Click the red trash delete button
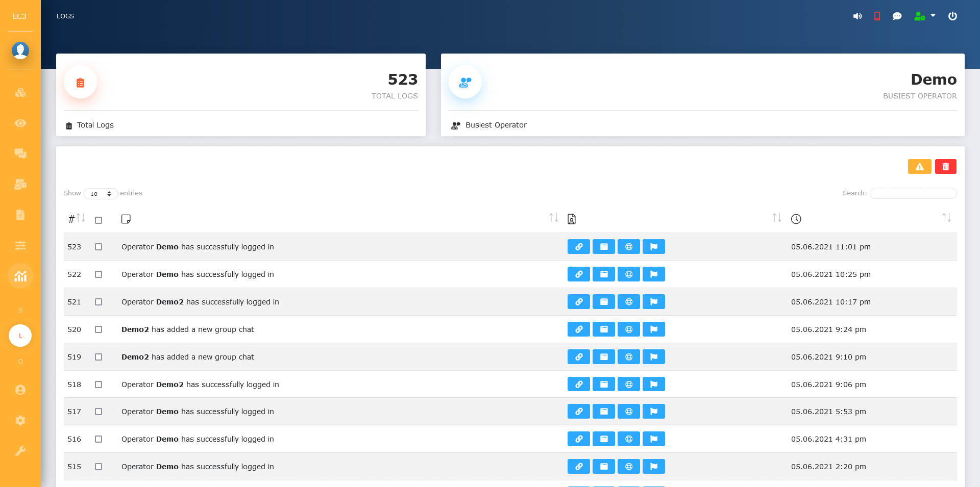The image size is (980, 487). 945,167
